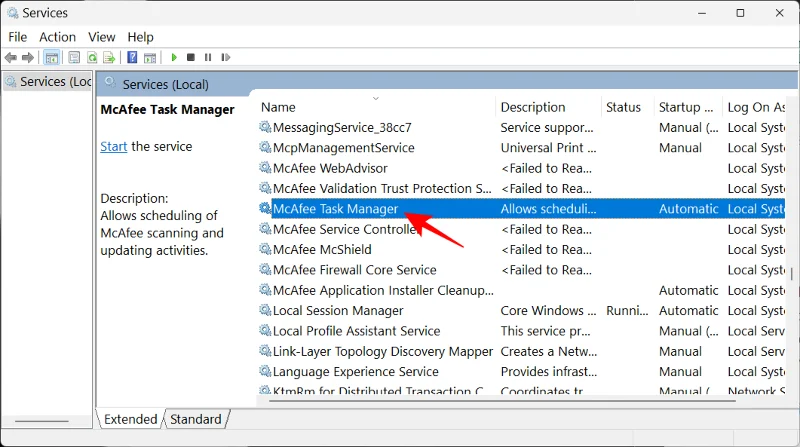This screenshot has width=800, height=447.
Task: Click the Core Windows description cell
Action: tap(548, 310)
